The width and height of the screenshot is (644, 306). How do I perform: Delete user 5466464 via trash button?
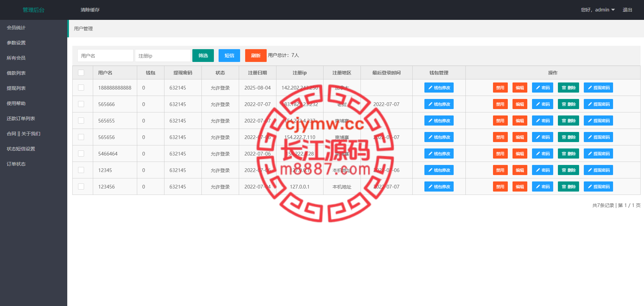[568, 154]
